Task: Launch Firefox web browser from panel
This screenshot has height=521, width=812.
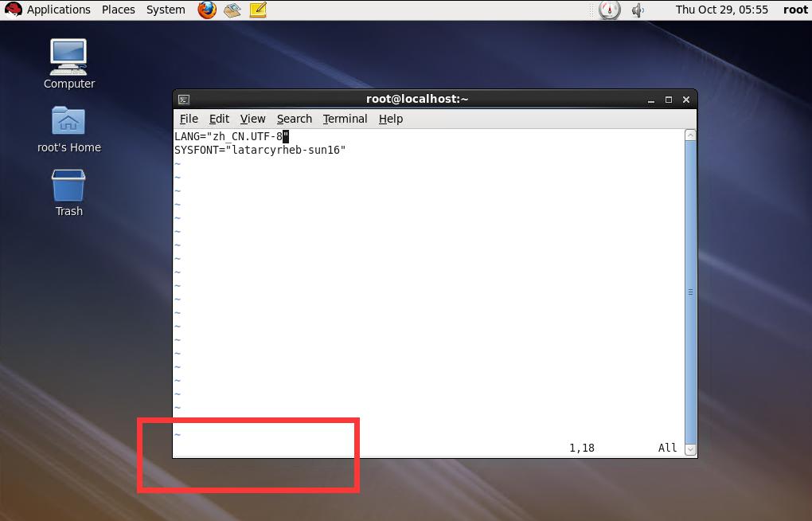Action: click(x=207, y=10)
